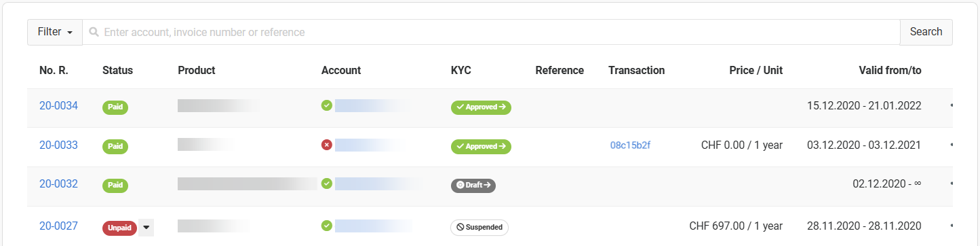Open invoice 20-0027 link
980x246 pixels.
pos(58,226)
